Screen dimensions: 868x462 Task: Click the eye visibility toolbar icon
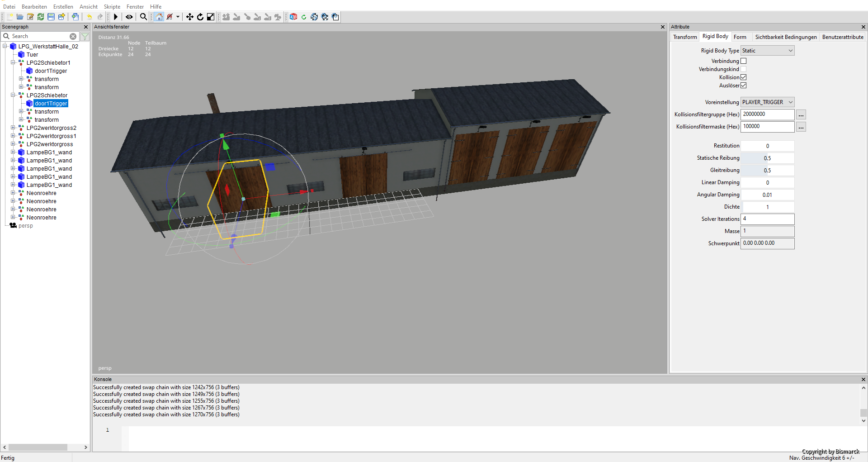129,17
